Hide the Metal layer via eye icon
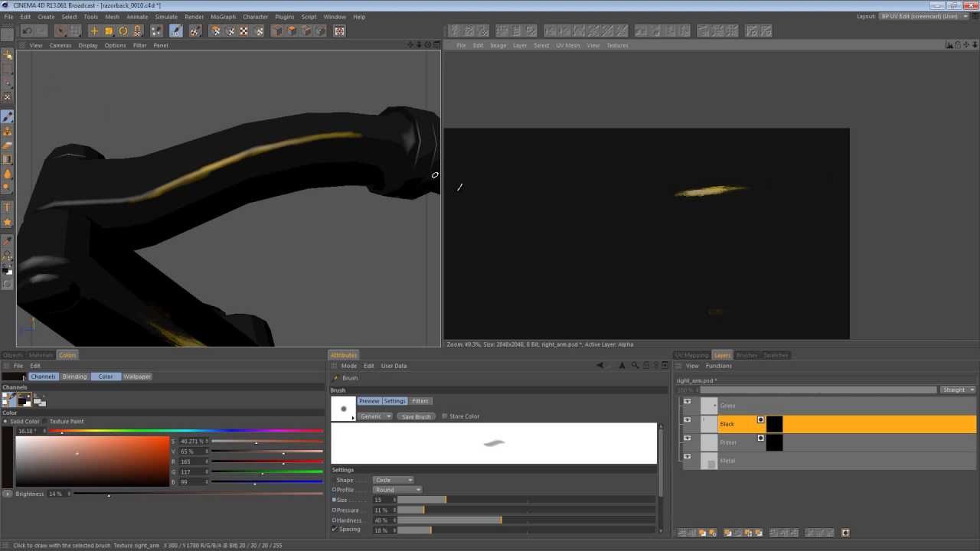The width and height of the screenshot is (980, 551). pos(687,457)
